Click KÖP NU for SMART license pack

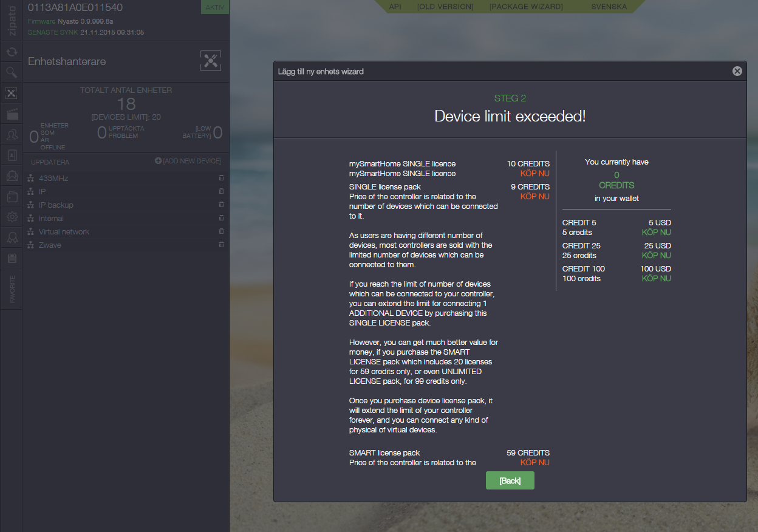534,463
